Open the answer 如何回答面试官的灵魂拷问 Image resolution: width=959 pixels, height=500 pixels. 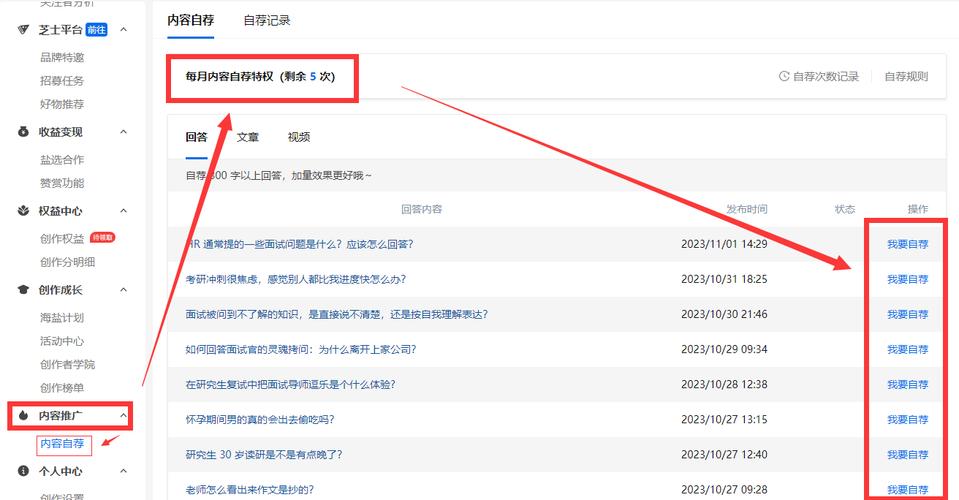[300, 349]
